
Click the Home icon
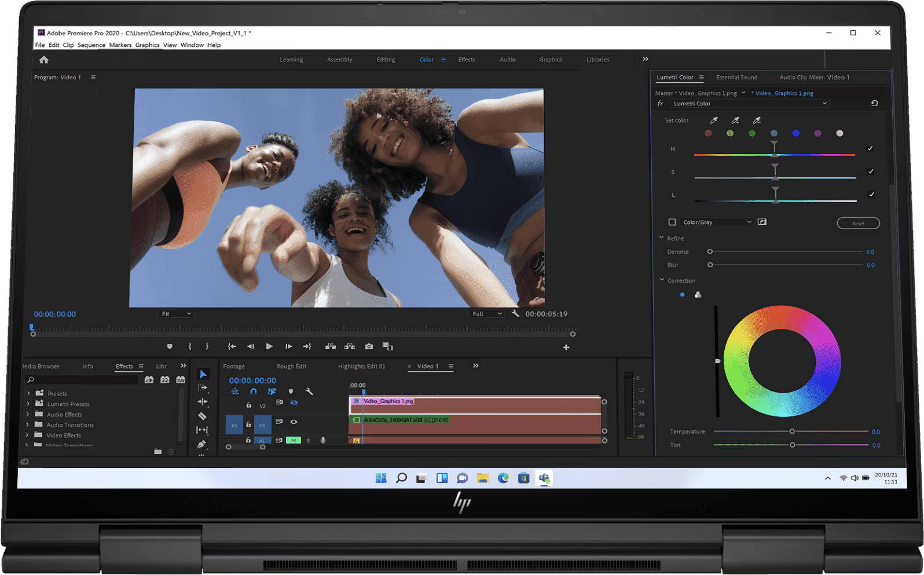coord(44,60)
